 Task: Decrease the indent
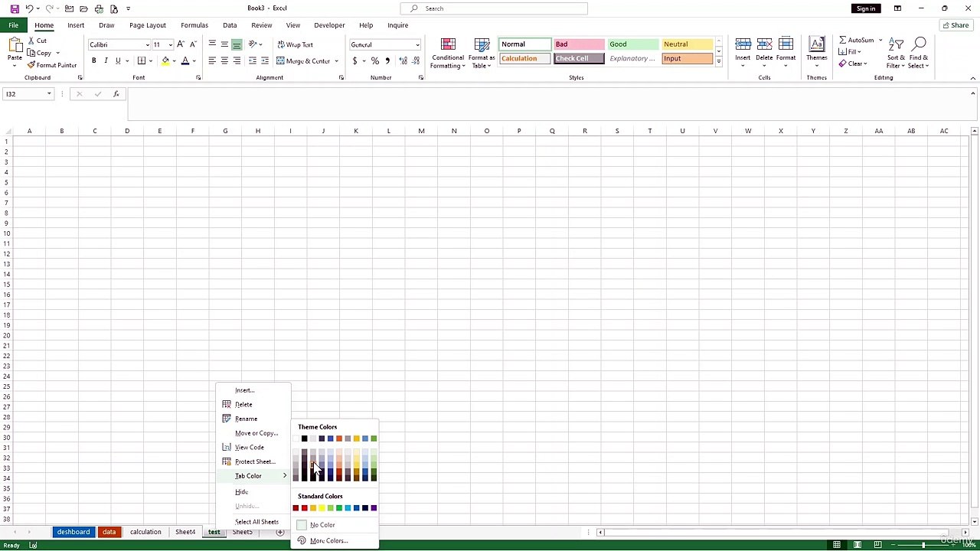[x=252, y=60]
